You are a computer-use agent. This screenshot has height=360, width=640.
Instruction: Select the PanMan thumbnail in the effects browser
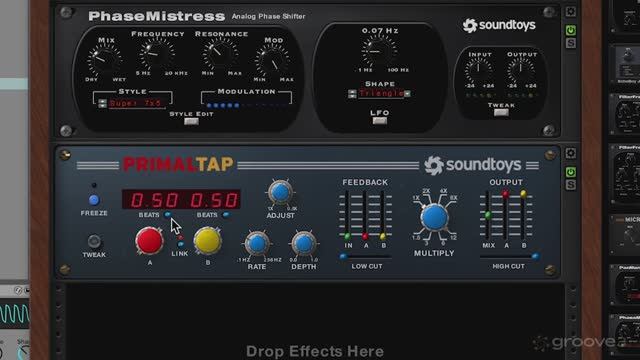(x=625, y=284)
